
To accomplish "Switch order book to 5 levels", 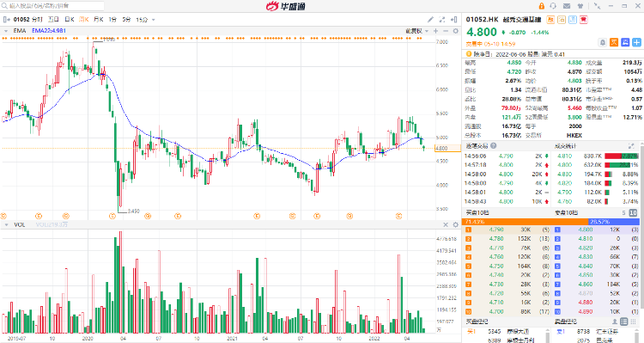I will pos(623,212).
